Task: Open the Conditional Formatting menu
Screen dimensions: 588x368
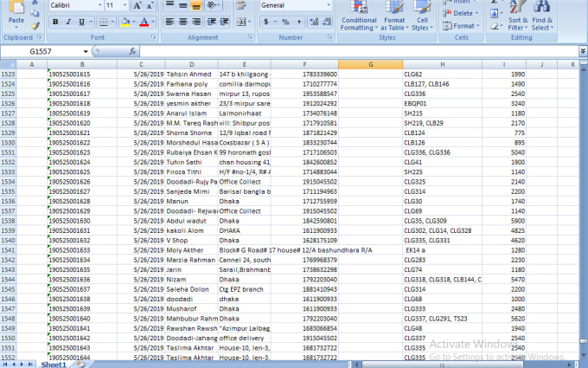Action: [359, 16]
